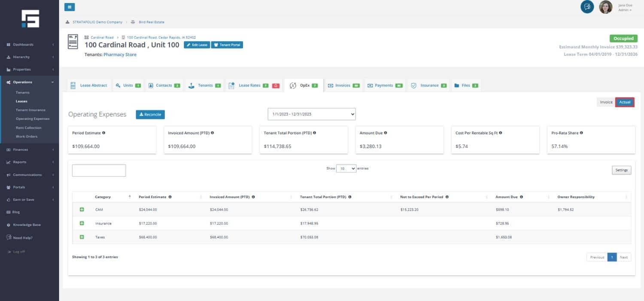Switch to the Lease Abstract tab
The height and width of the screenshot is (301, 644).
point(89,86)
